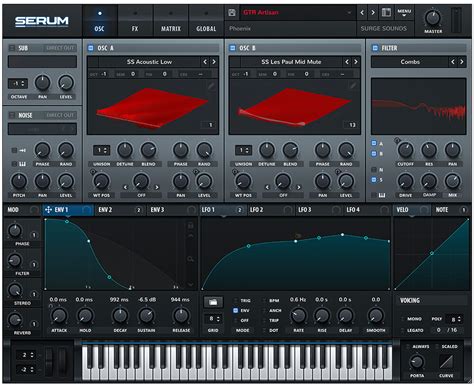Toggle noise one-shot arrow icon

(x=22, y=150)
